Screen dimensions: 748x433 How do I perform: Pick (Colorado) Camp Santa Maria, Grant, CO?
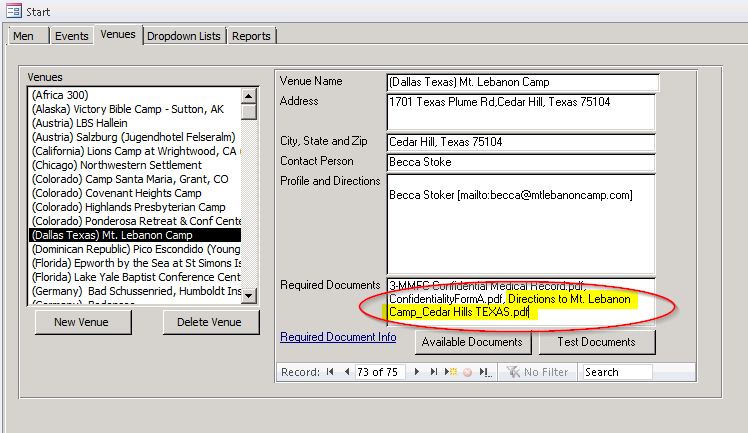coord(135,179)
